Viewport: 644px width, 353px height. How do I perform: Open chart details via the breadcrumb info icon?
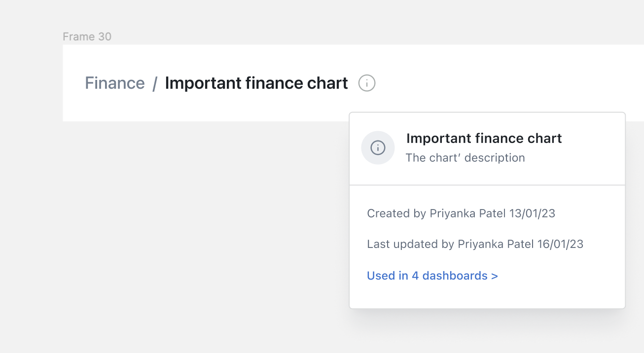pos(366,83)
